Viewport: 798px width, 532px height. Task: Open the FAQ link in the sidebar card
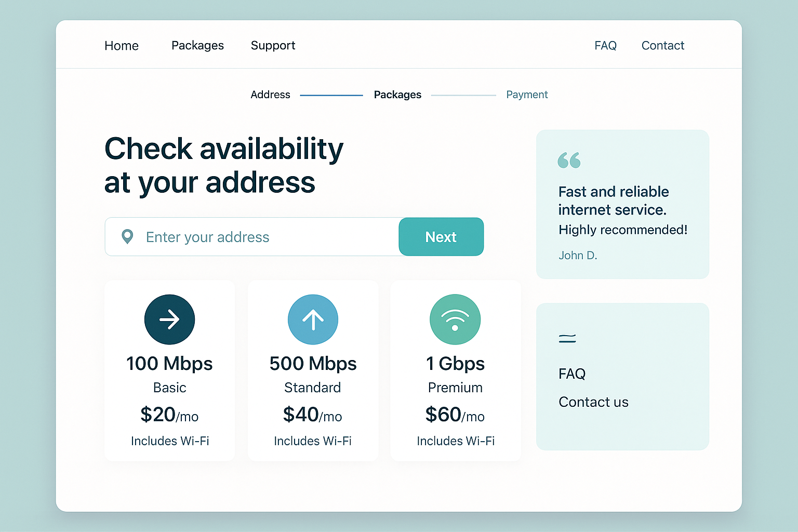572,374
